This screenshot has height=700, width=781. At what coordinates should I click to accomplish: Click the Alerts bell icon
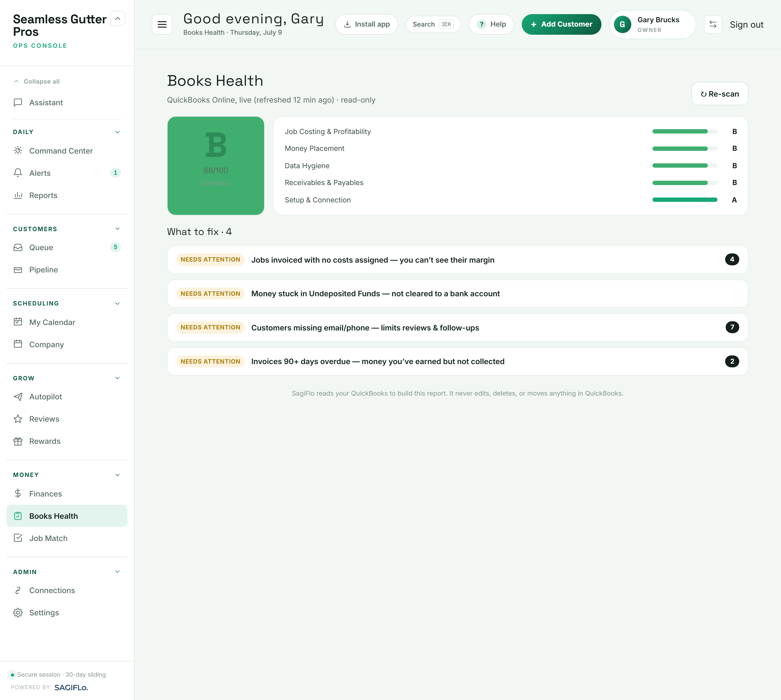tap(18, 173)
